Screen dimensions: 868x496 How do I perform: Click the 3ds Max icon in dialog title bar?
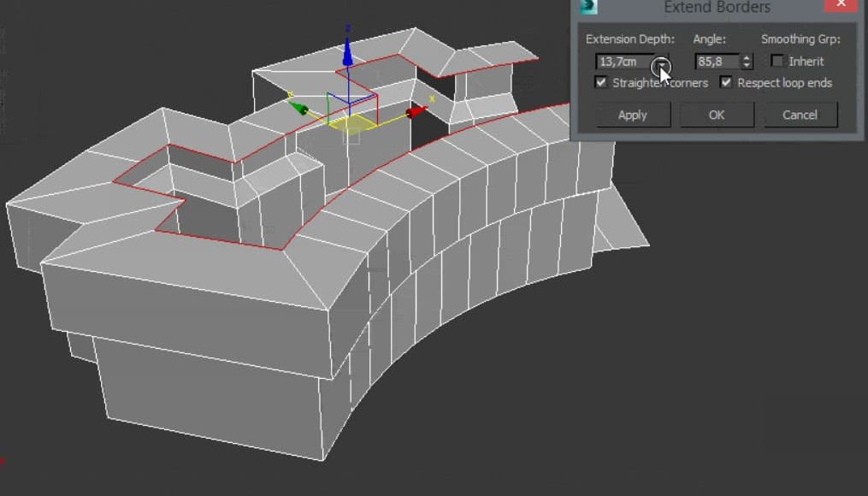pos(588,7)
